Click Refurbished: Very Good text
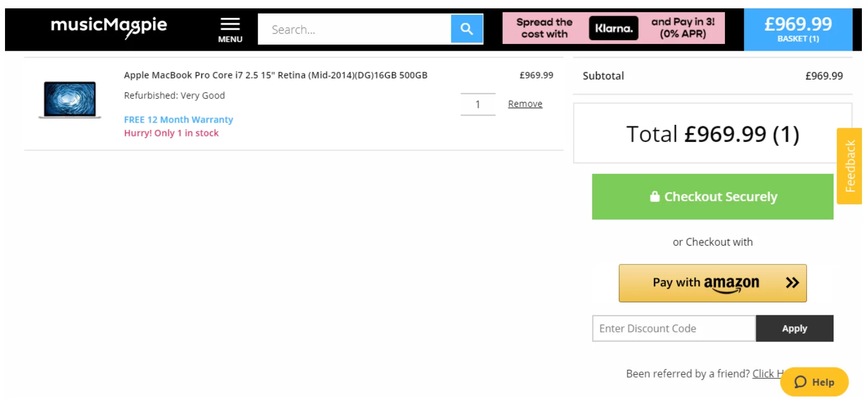Image resolution: width=868 pixels, height=411 pixels. pyautogui.click(x=174, y=95)
